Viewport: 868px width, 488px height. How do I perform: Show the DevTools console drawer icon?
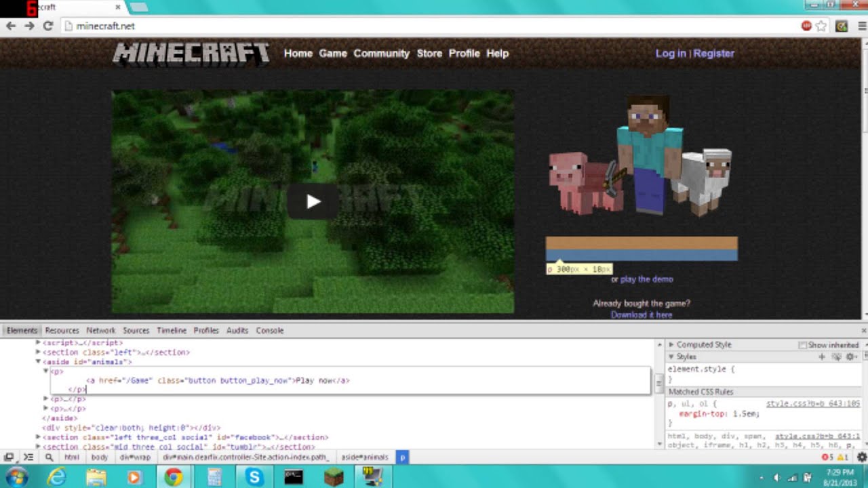coord(28,457)
